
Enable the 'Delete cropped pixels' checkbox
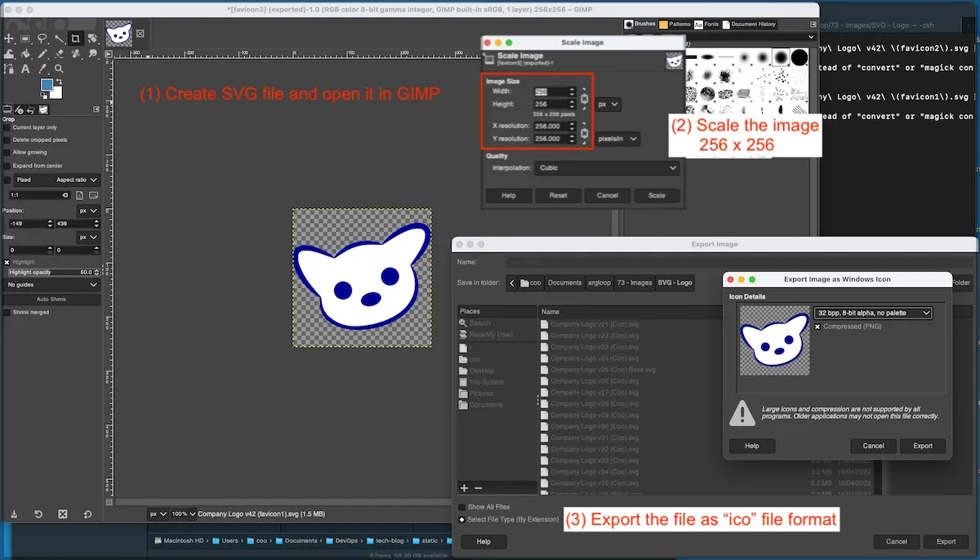7,140
